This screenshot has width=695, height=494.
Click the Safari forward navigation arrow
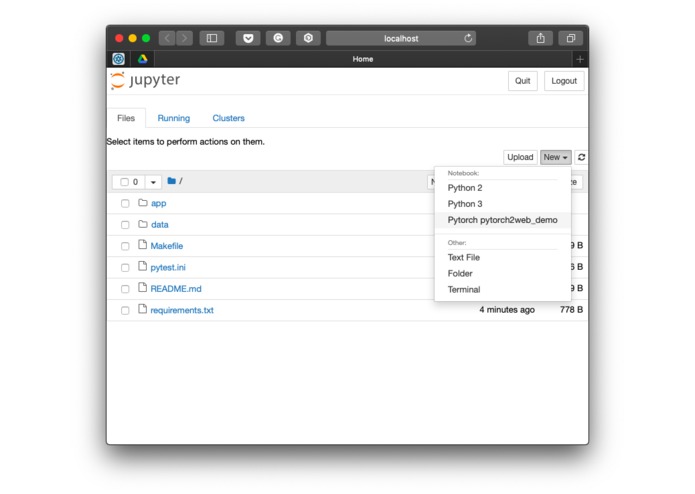point(184,39)
